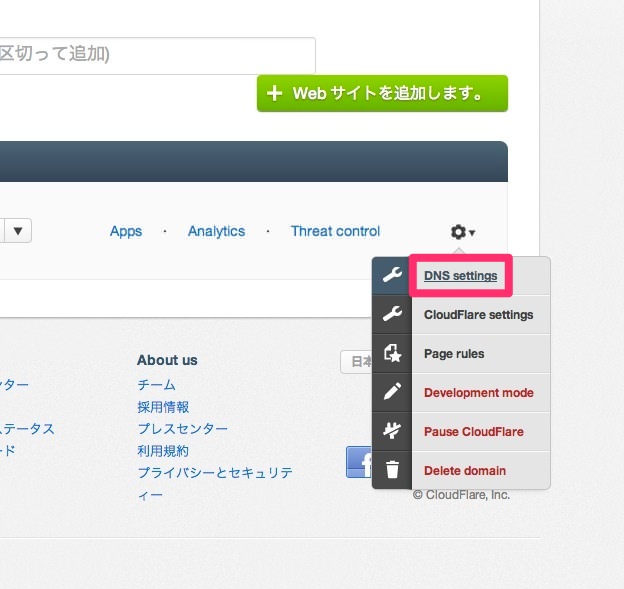Click the Delete domain trash icon
The height and width of the screenshot is (589, 624).
pos(392,470)
